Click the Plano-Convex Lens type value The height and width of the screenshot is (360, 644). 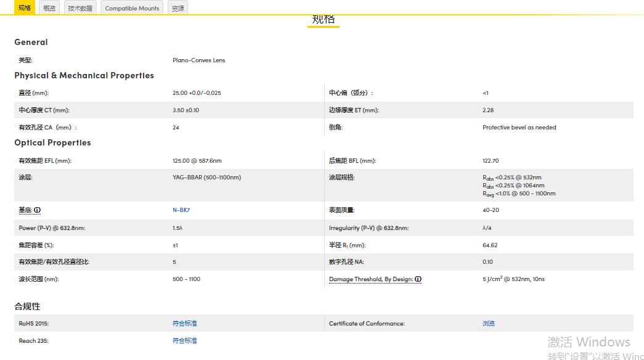(198, 60)
